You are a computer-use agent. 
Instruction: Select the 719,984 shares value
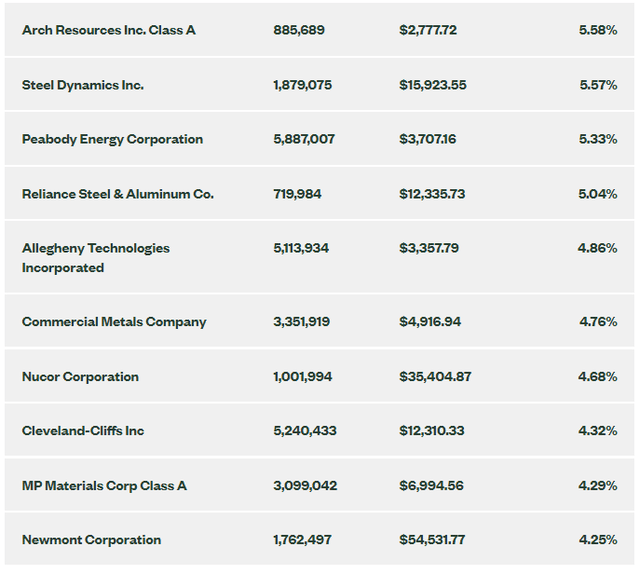click(297, 194)
